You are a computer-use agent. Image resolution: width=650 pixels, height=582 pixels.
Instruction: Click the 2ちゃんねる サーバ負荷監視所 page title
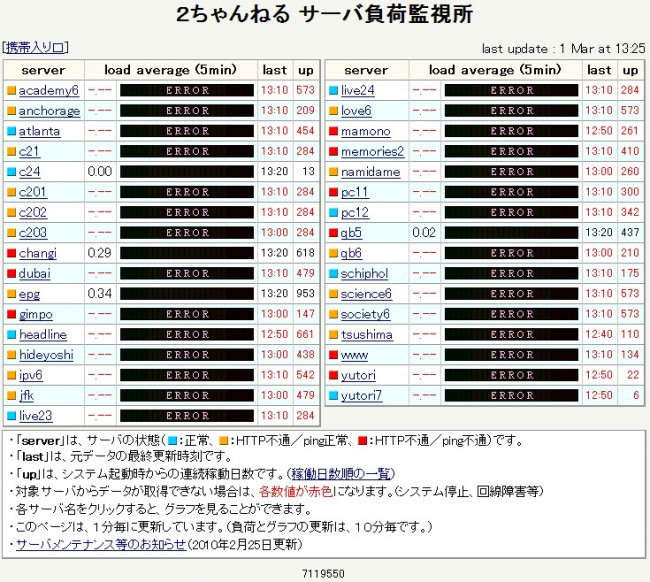click(x=325, y=14)
